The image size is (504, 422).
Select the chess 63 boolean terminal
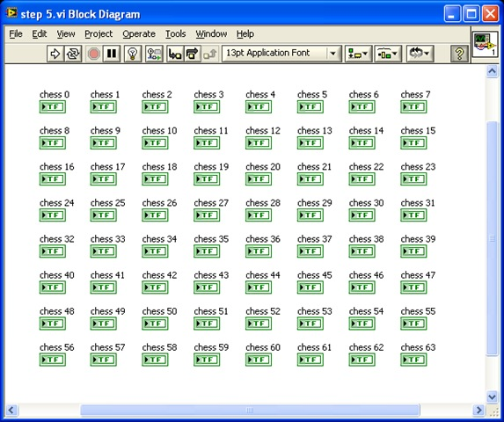[x=413, y=360]
